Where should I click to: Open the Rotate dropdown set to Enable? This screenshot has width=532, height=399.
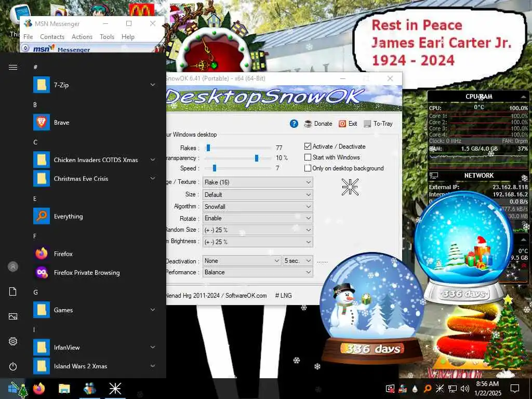(x=258, y=218)
